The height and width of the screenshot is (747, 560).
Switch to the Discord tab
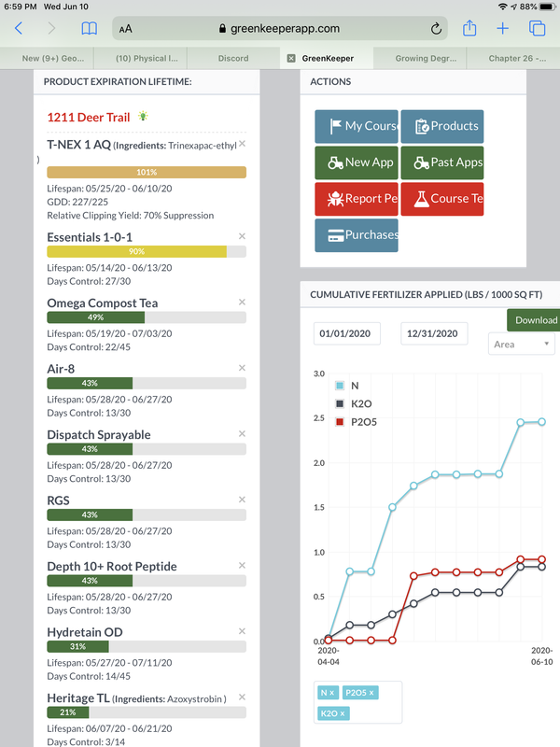[x=233, y=58]
